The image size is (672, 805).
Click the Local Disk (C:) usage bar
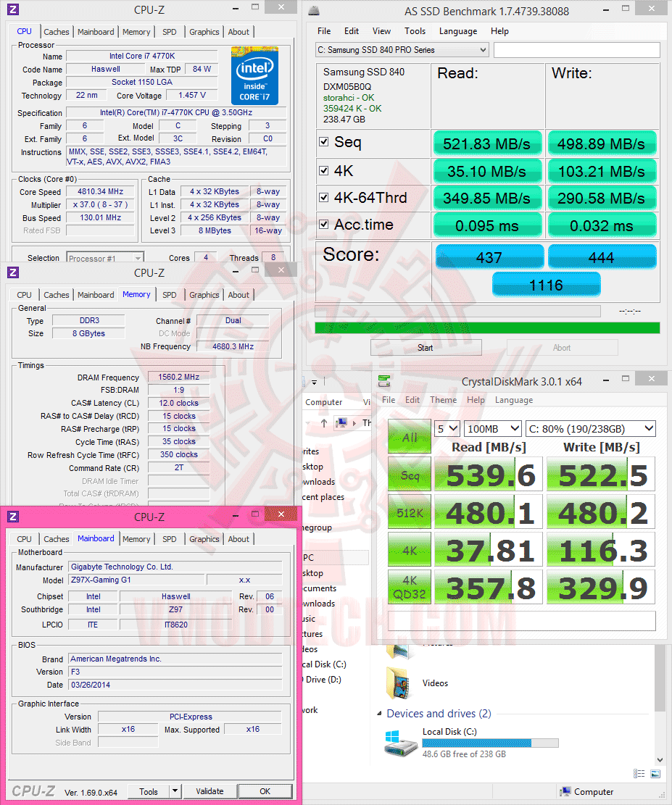(x=490, y=743)
